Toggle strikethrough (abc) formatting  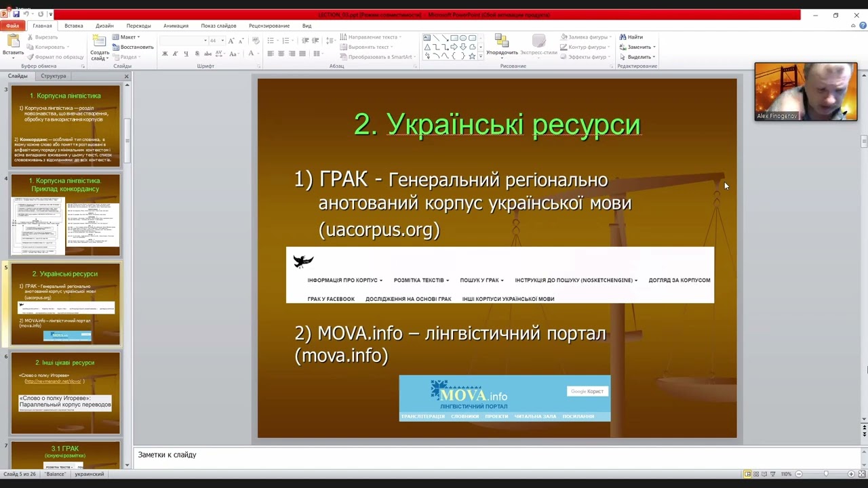tap(208, 54)
